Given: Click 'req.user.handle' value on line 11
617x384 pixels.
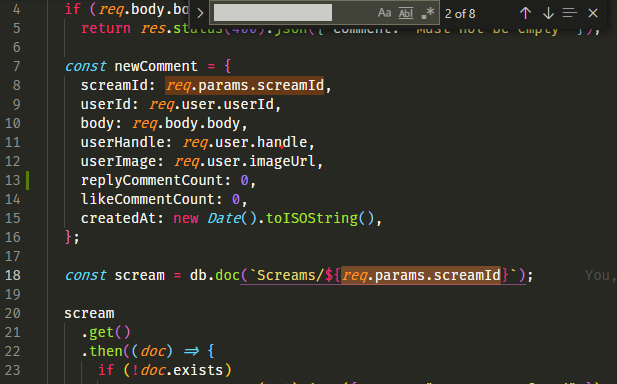Looking at the screenshot, I should pyautogui.click(x=245, y=142).
